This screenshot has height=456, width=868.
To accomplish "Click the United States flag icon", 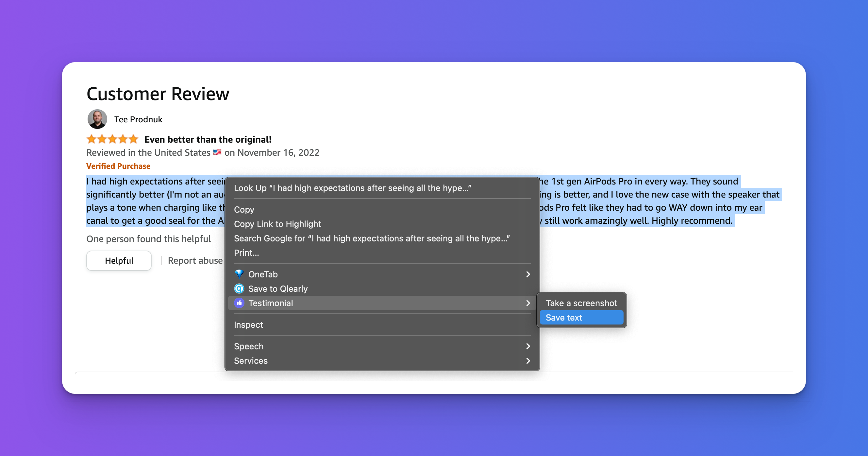I will (217, 152).
